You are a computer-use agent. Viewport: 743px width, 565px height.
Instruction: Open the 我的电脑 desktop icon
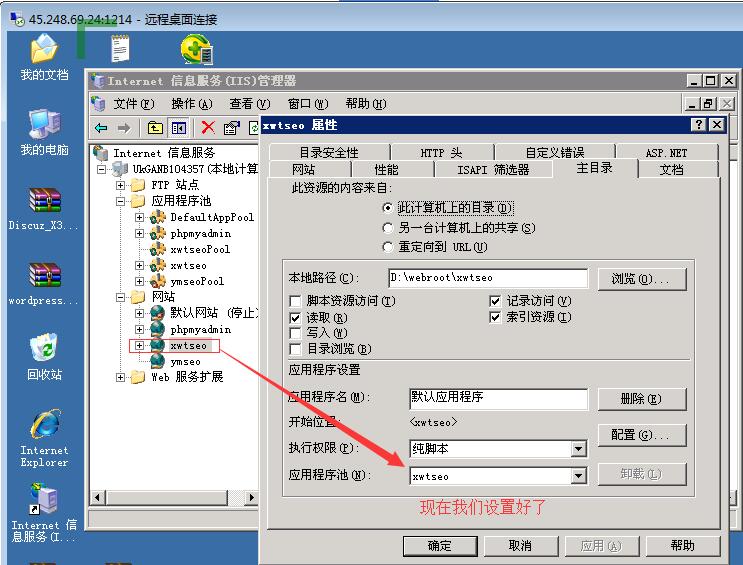coord(44,132)
